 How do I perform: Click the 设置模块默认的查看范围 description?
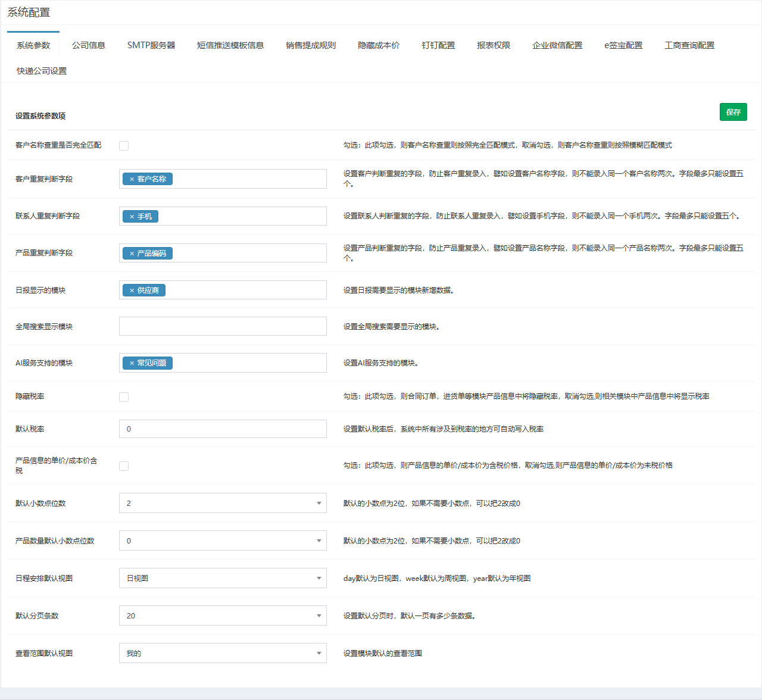click(383, 654)
